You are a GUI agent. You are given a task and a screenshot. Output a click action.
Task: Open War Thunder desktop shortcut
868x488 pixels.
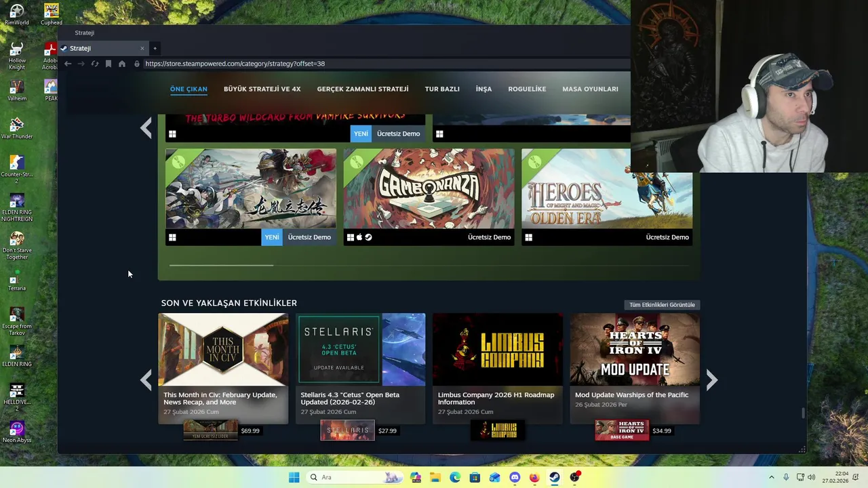point(17,129)
